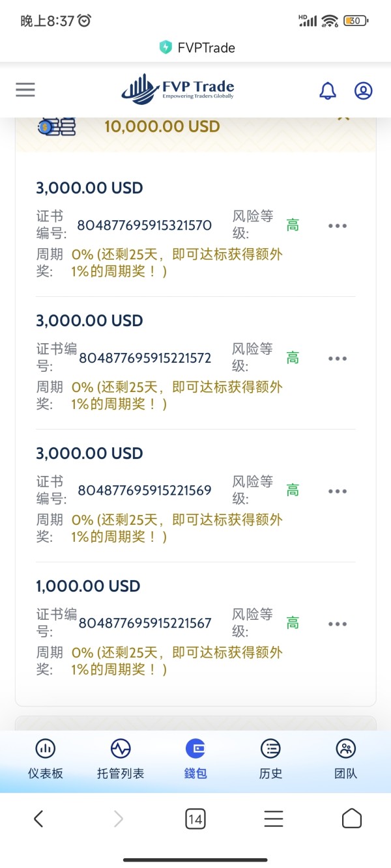Open the user profile icon
Viewport: 391px width, 868px height.
(x=363, y=91)
